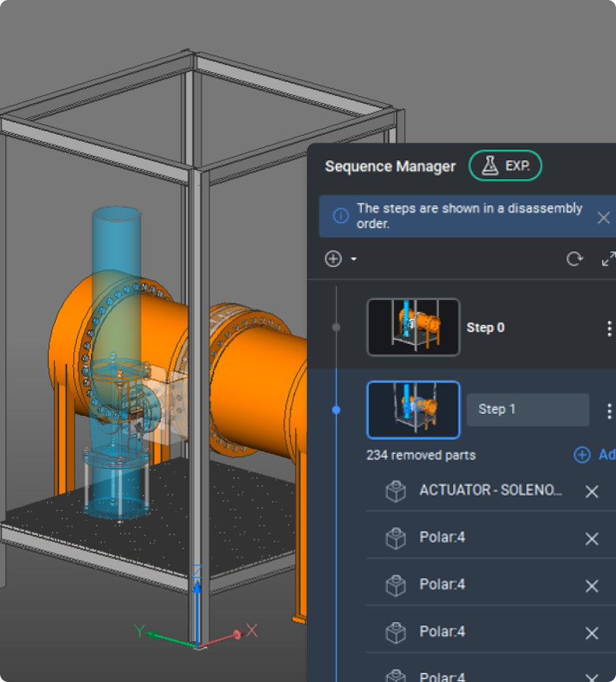
Task: Click the red X axis arrow
Action: coord(221,638)
